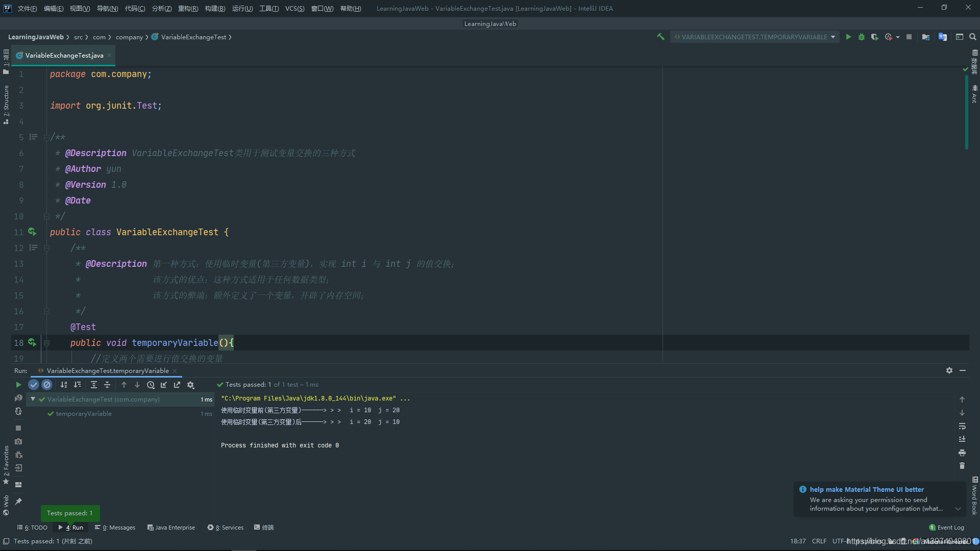
Task: Stop the test run with the square in the Run sidebar
Action: [18, 428]
